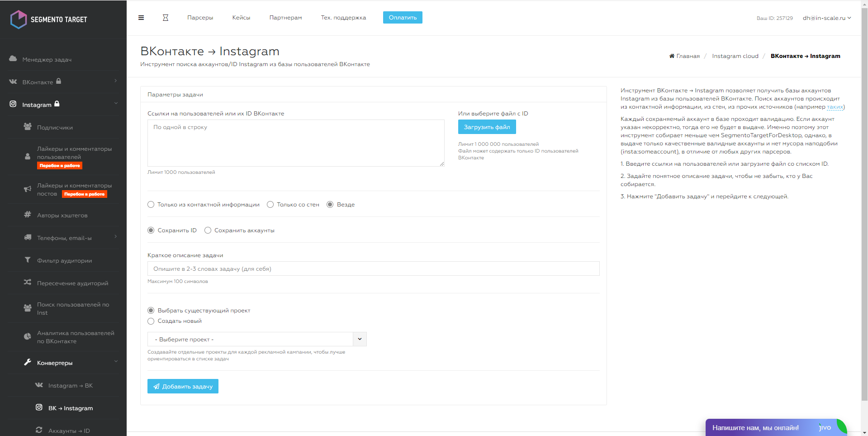Click the Краткое описание задачи input field
This screenshot has height=436, width=868.
374,268
